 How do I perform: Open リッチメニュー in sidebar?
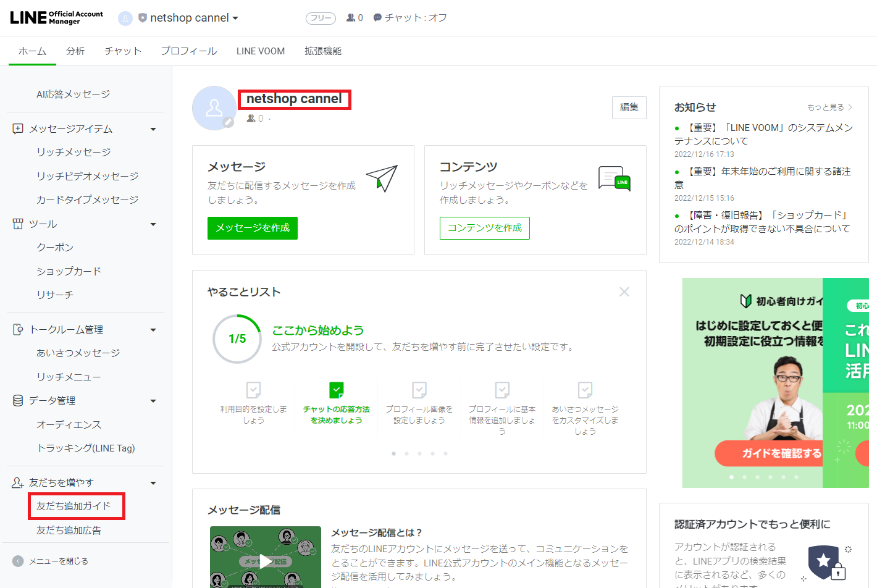click(69, 377)
